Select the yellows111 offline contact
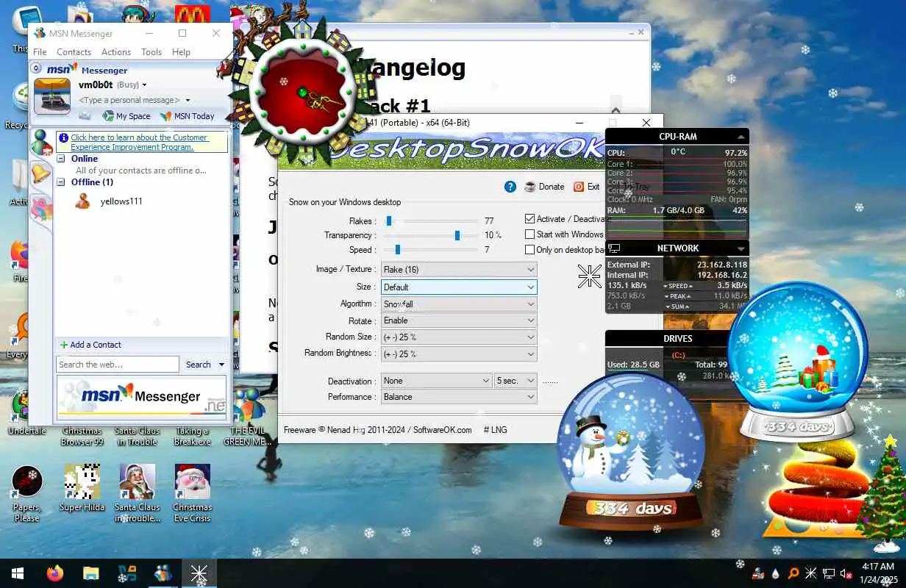906x588 pixels. (x=121, y=201)
